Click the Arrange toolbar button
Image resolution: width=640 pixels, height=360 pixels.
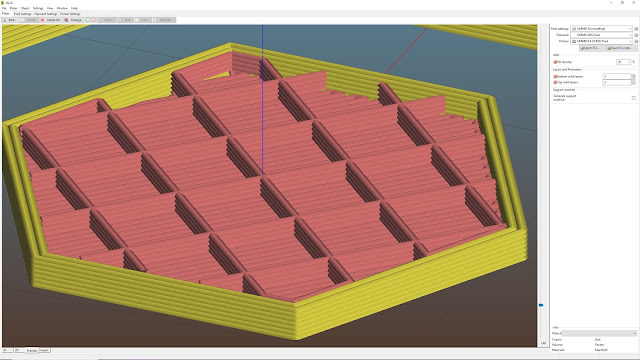pos(73,20)
